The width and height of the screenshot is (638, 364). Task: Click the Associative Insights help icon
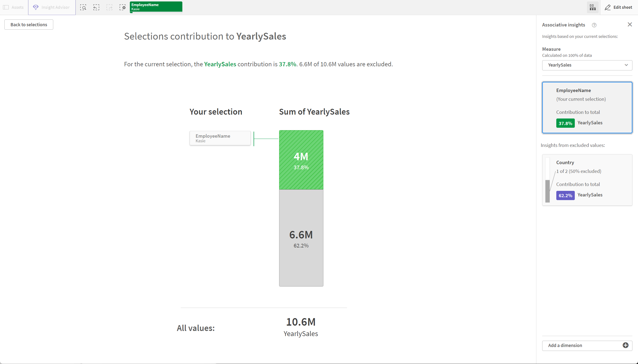(x=595, y=25)
